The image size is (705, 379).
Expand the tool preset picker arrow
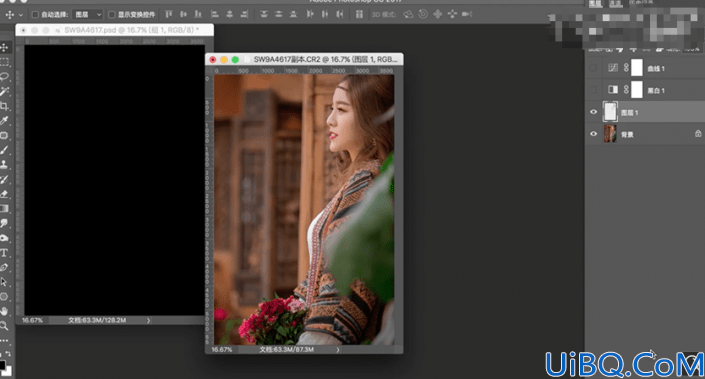click(21, 15)
